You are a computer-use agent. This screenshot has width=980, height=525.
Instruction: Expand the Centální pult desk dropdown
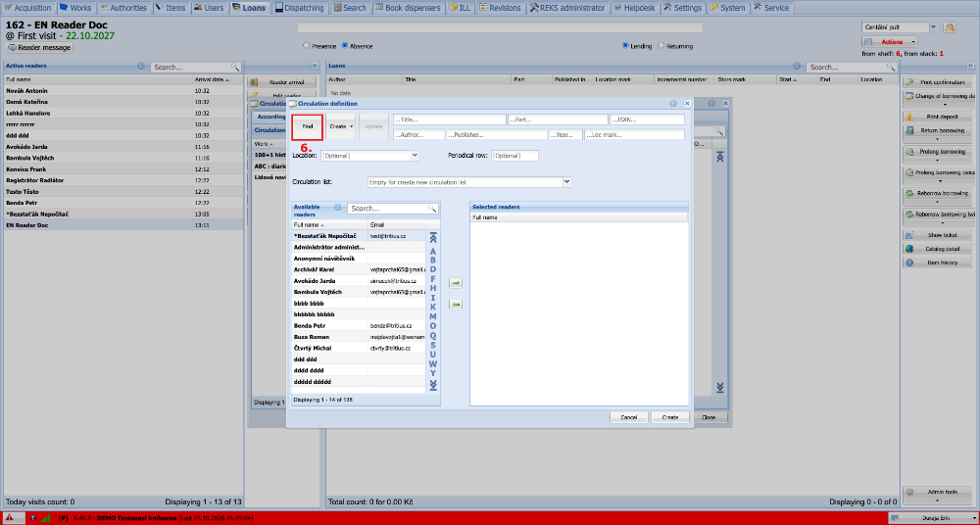tap(933, 27)
